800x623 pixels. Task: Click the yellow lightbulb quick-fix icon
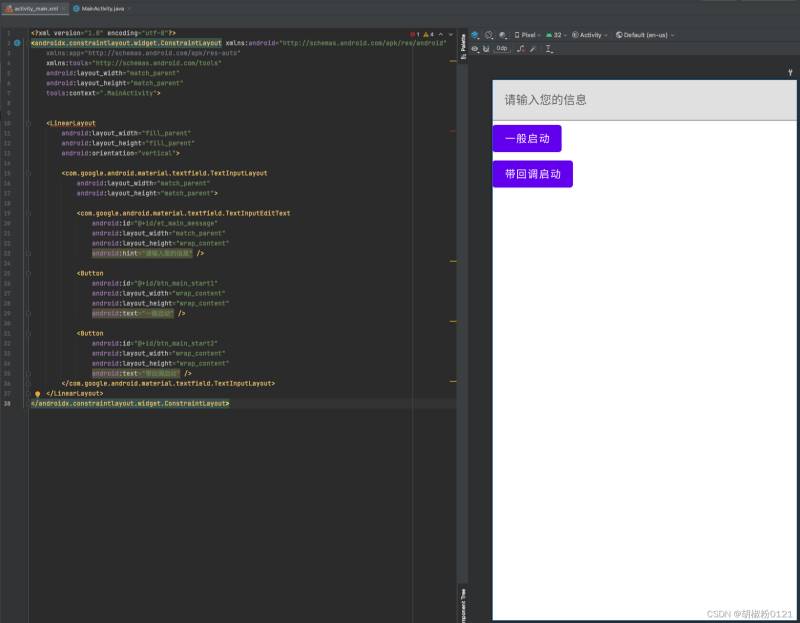coord(37,394)
